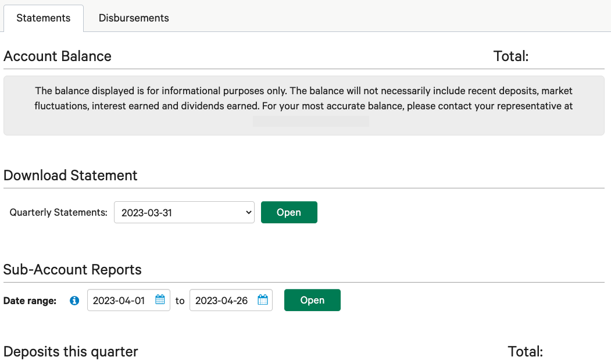Image resolution: width=611 pixels, height=364 pixels.
Task: Click the Quarterly Statements label text
Action: click(59, 212)
